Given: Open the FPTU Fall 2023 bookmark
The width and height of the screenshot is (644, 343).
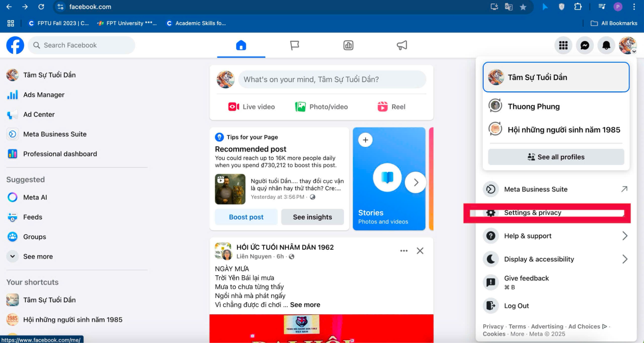Looking at the screenshot, I should (59, 23).
